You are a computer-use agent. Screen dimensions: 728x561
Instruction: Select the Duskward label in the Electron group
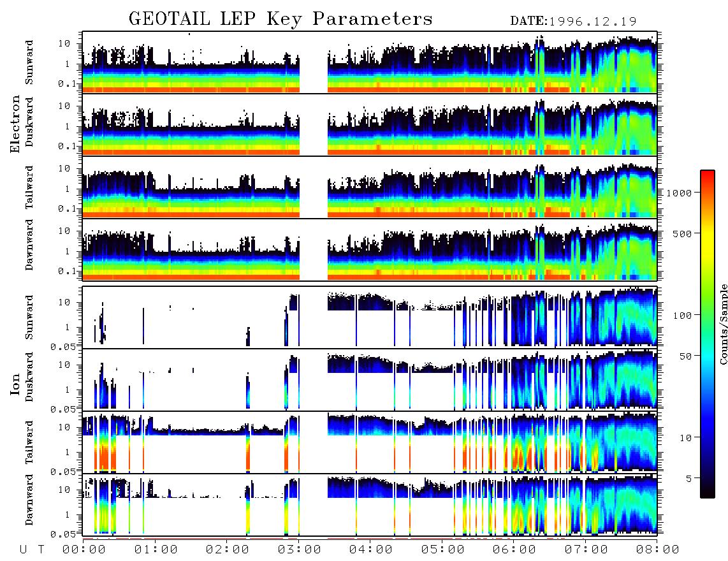click(x=29, y=122)
